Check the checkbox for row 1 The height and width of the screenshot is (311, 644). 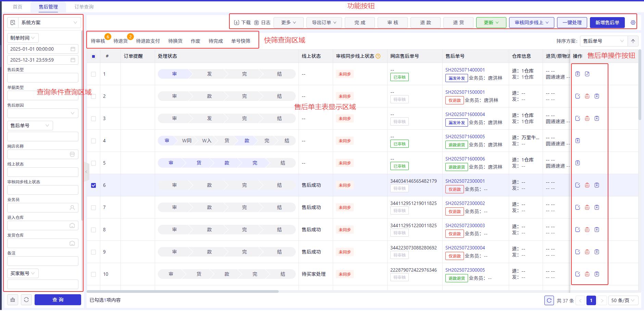tap(93, 74)
